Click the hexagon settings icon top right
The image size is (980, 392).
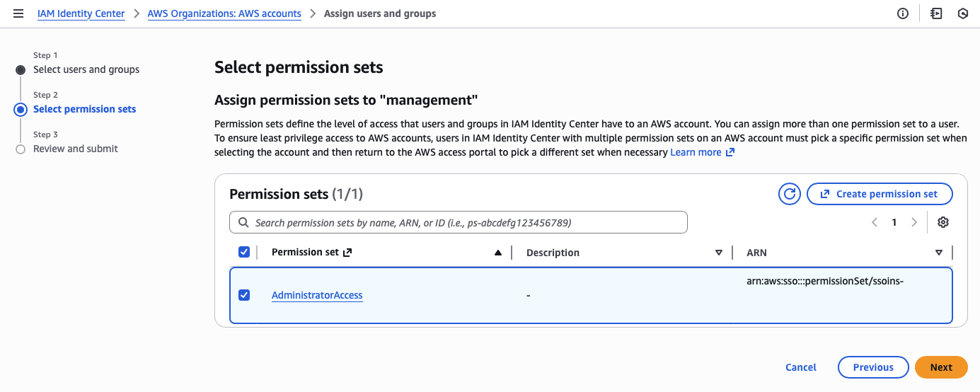[x=962, y=13]
